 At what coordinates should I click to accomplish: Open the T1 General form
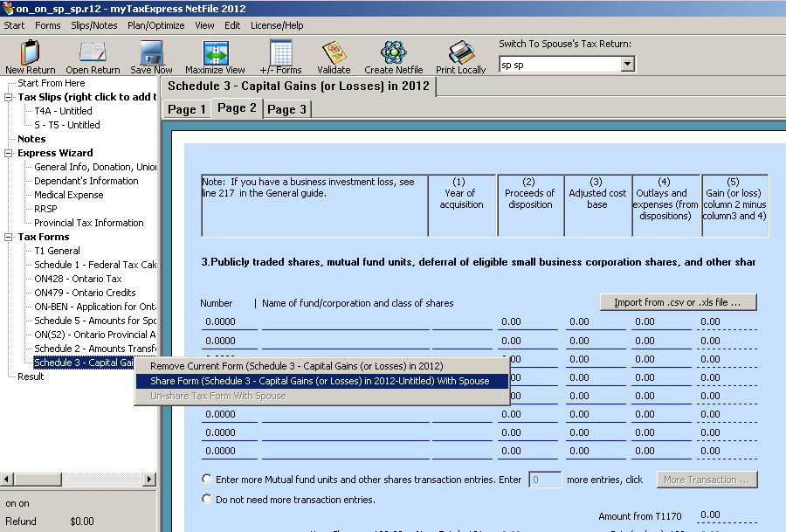pyautogui.click(x=57, y=252)
